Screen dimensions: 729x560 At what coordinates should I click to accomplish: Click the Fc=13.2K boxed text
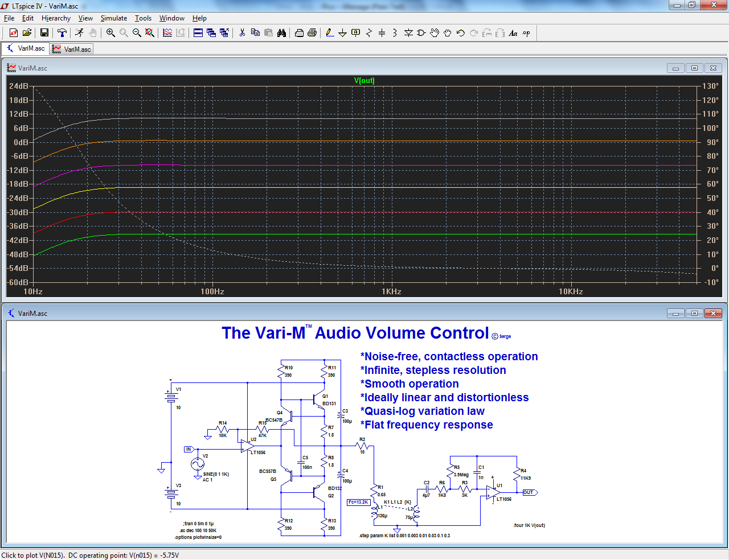359,502
